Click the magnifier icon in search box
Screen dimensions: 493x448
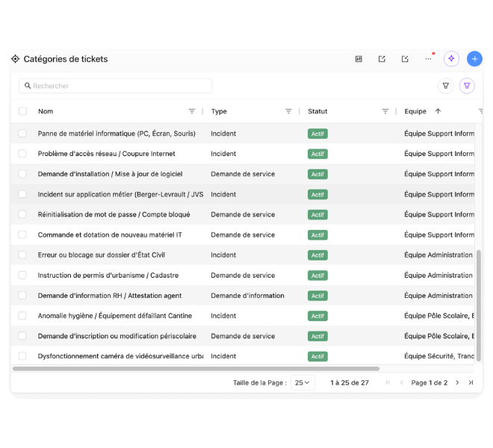28,86
